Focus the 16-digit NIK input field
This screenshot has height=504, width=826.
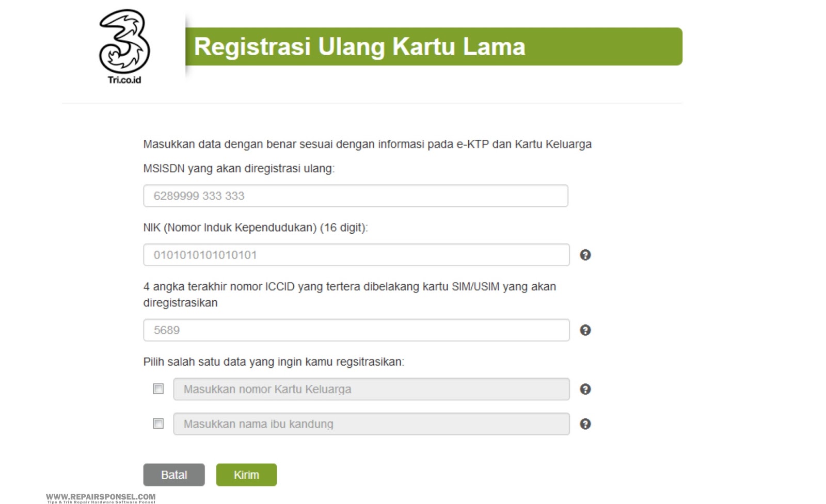(x=356, y=255)
